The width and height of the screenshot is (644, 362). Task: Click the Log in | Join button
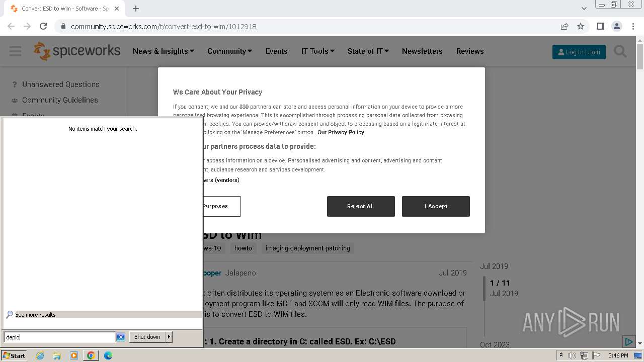click(579, 52)
